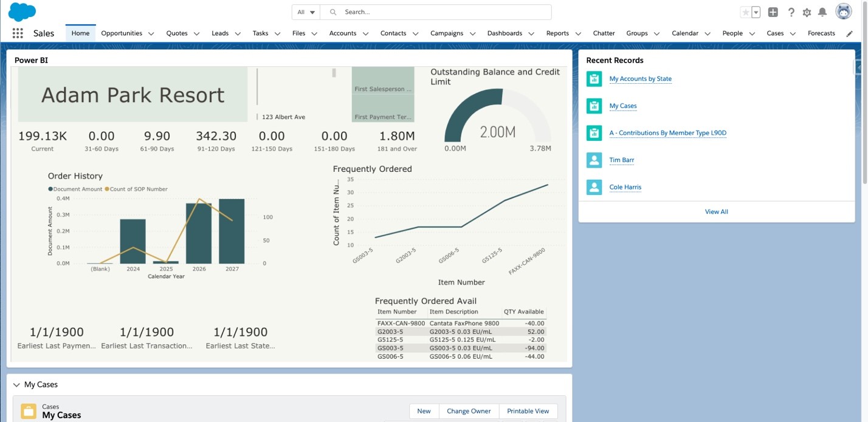Click the pencil icon to edit navigation

click(849, 34)
